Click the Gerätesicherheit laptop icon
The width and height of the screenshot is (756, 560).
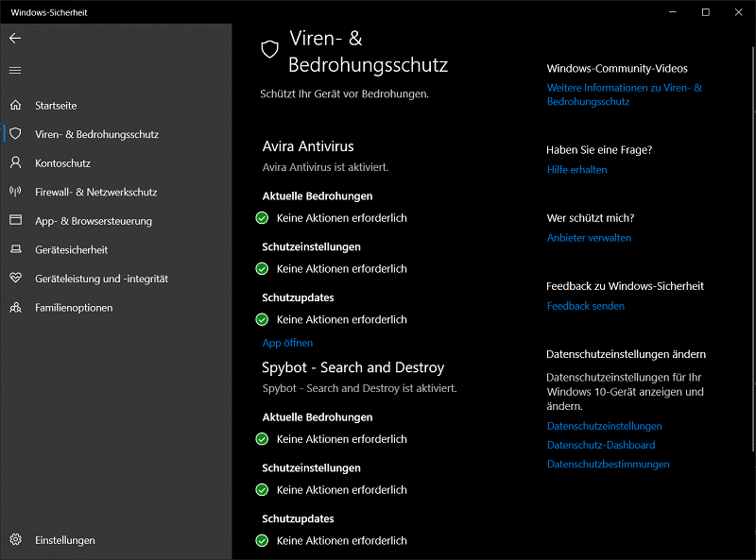click(x=15, y=249)
